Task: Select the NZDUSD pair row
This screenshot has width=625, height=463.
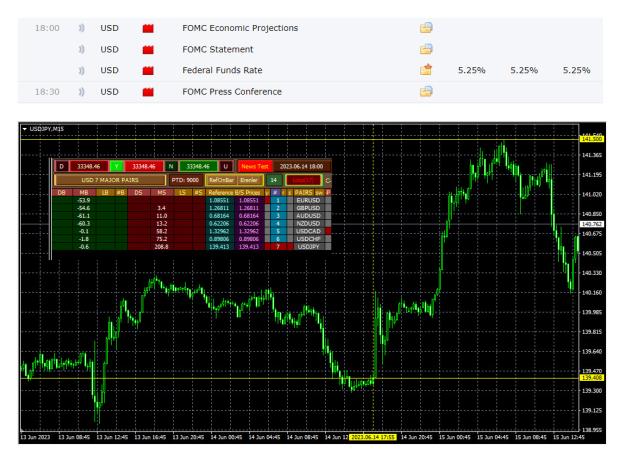Action: pyautogui.click(x=309, y=224)
